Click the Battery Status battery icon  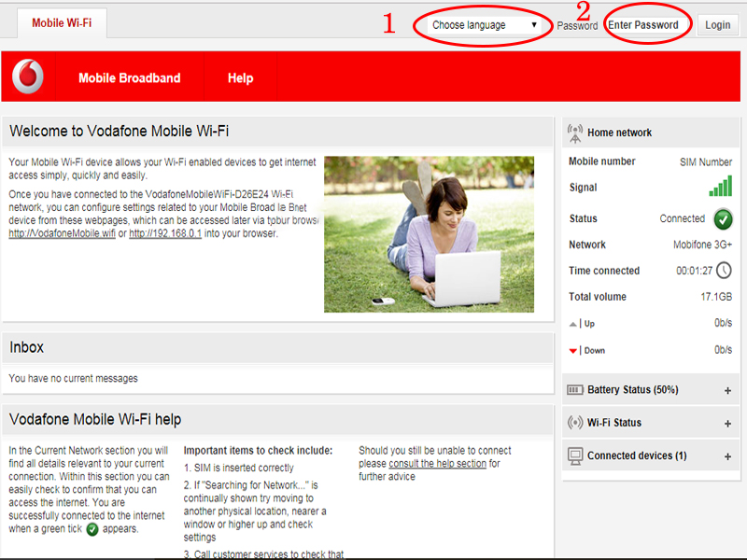pyautogui.click(x=575, y=390)
